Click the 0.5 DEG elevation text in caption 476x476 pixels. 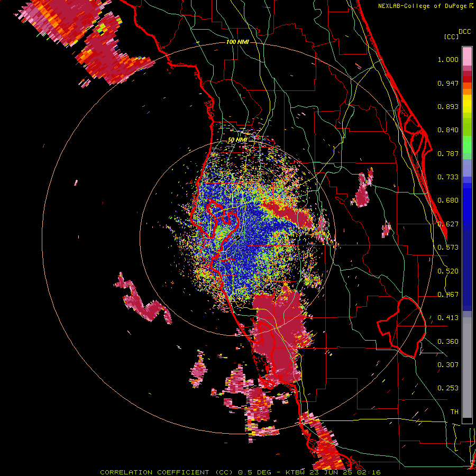pos(256,472)
